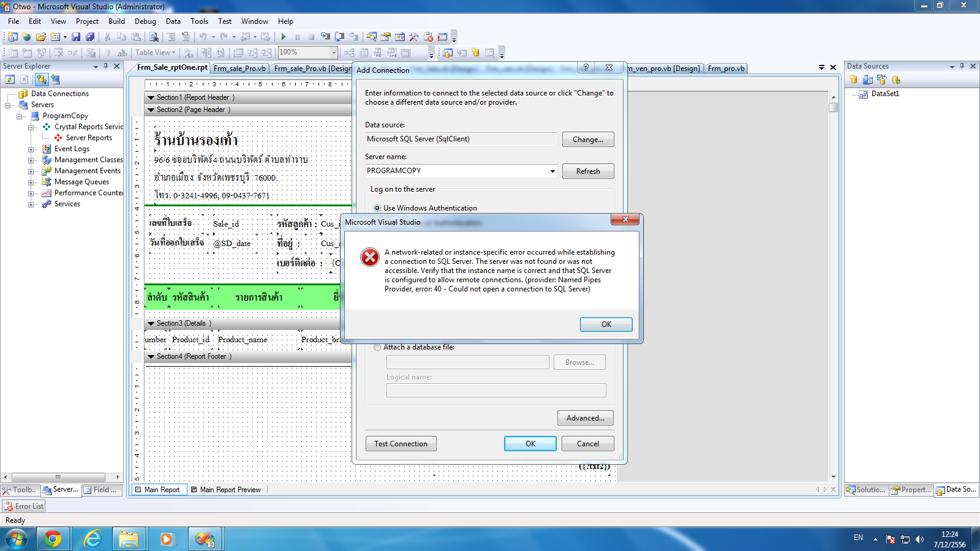Image resolution: width=980 pixels, height=551 pixels.
Task: Pin the Data Sources panel
Action: click(x=962, y=66)
